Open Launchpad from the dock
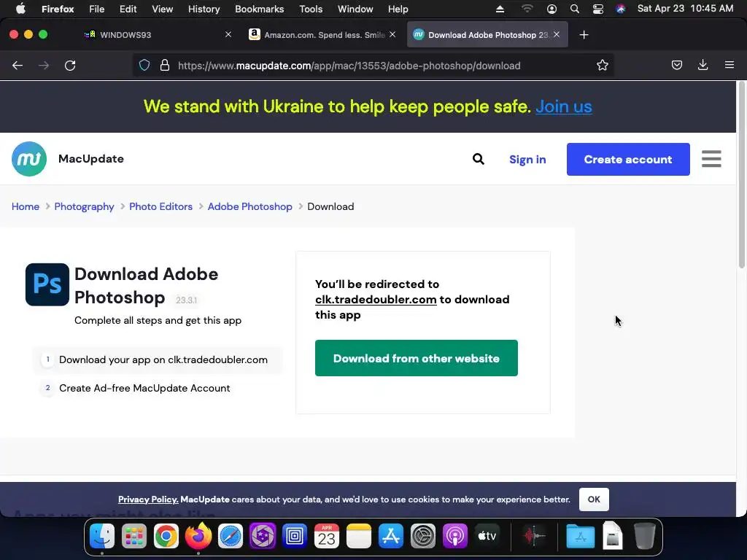This screenshot has width=747, height=560. (x=134, y=536)
